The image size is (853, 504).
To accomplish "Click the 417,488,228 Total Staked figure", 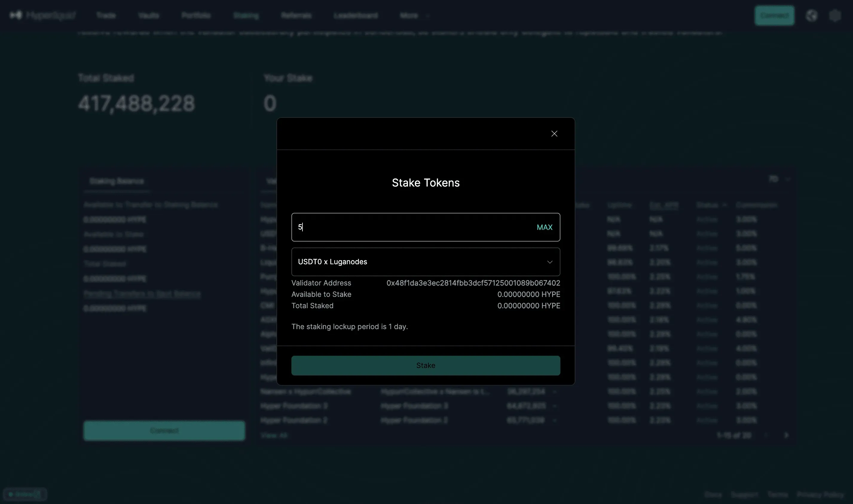I will tap(136, 104).
